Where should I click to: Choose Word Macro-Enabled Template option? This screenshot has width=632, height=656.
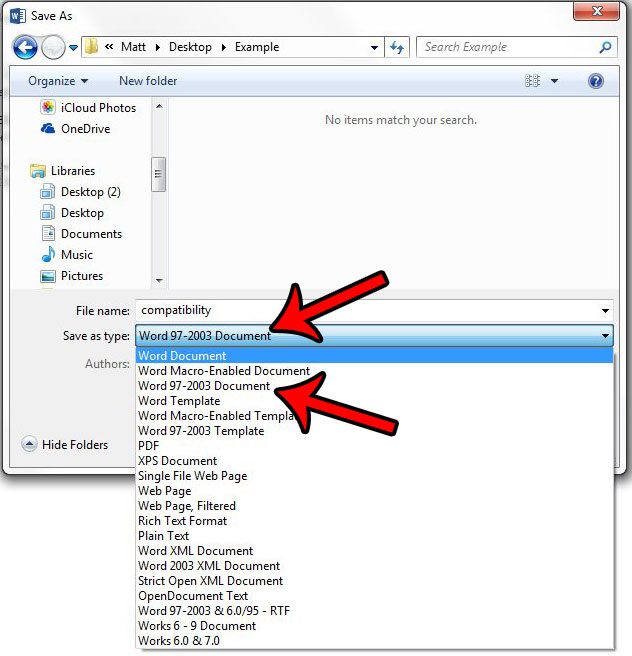pos(375,416)
